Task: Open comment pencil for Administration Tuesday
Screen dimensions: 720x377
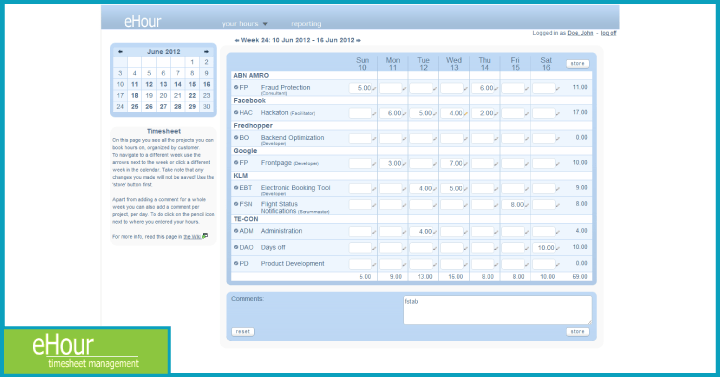Action: (x=435, y=232)
